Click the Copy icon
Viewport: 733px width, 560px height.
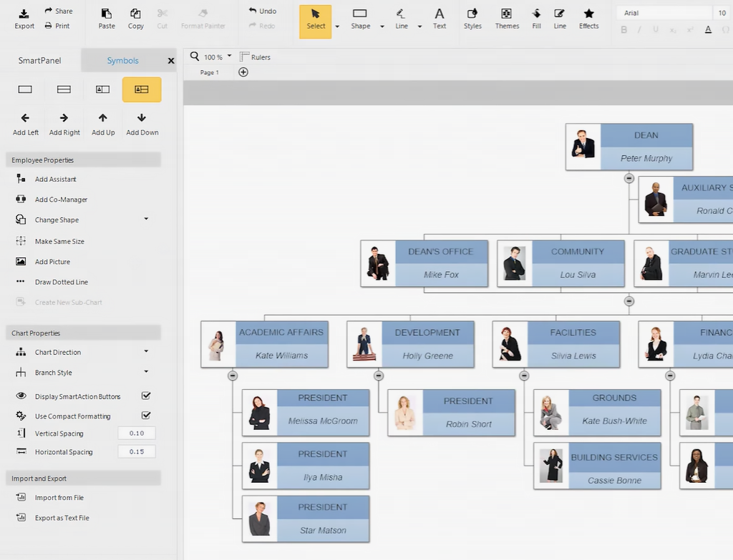pyautogui.click(x=135, y=19)
